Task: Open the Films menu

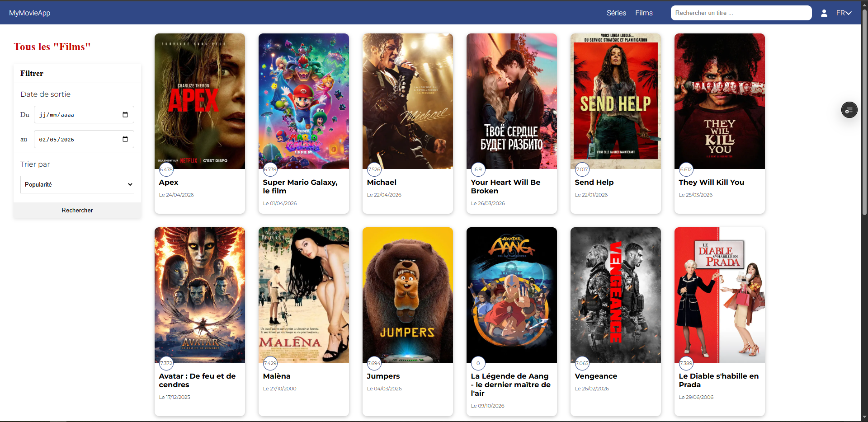Action: click(644, 13)
